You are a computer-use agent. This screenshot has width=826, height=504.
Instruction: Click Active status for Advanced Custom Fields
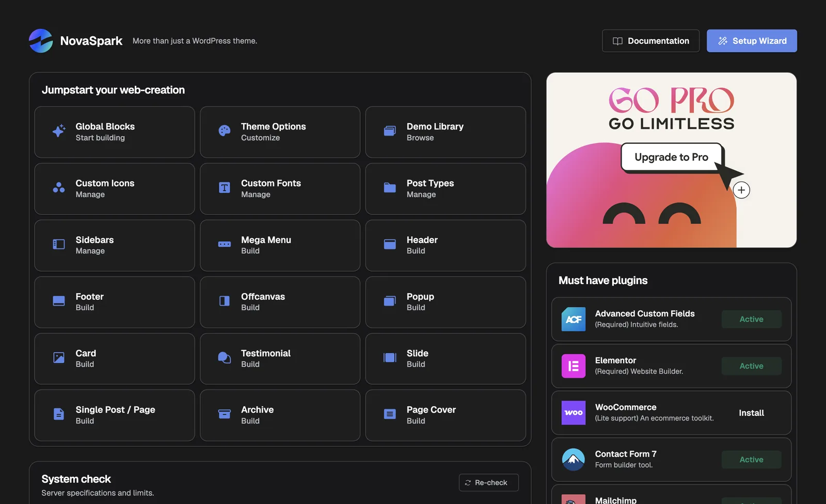click(x=751, y=319)
